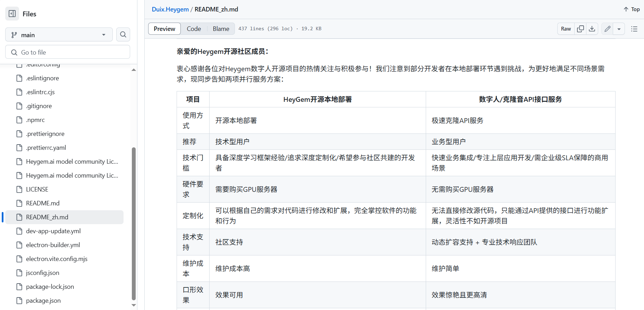The image size is (644, 310).
Task: Click the 维护简单 table cell
Action: point(520,269)
